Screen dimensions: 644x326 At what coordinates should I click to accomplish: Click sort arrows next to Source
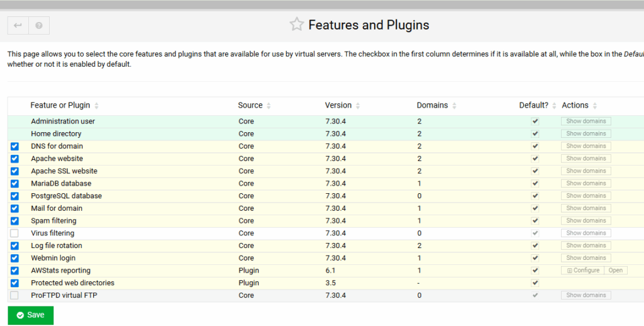(269, 106)
